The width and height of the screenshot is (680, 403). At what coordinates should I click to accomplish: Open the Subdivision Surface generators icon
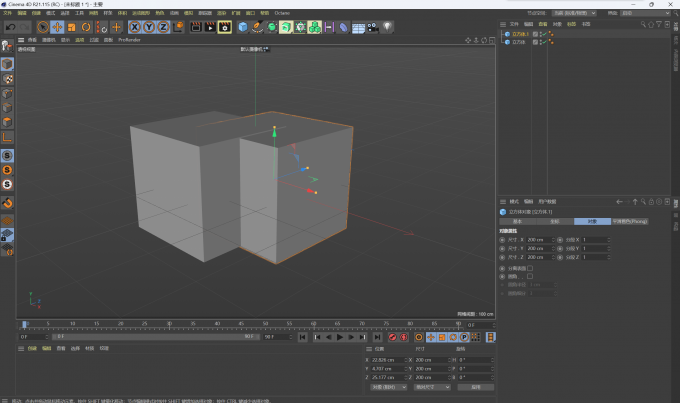coord(272,27)
